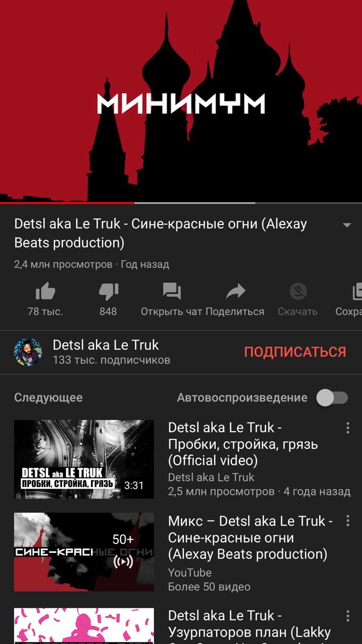Open live chat via chat bubble icon
Image resolution: width=362 pixels, height=644 pixels.
pos(171,291)
